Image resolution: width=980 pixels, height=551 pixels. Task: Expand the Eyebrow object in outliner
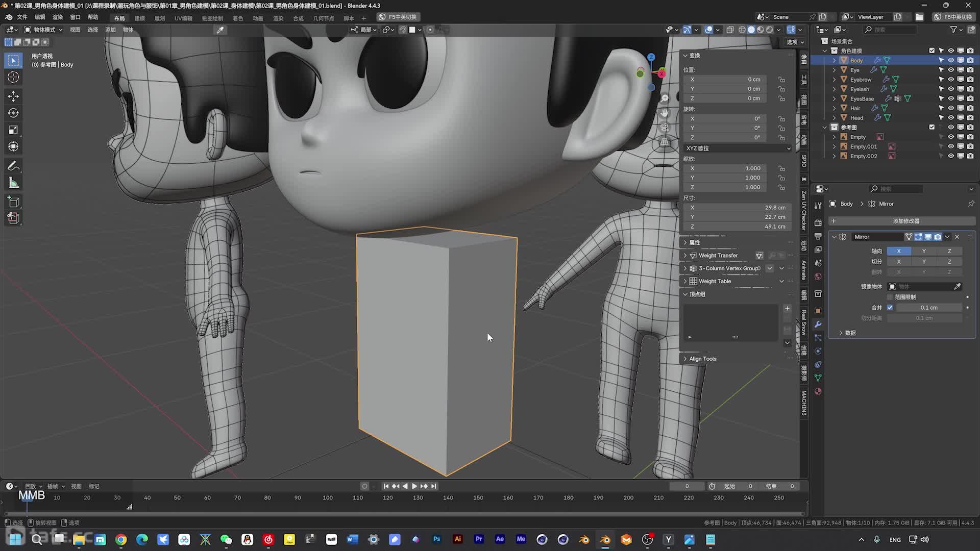tap(835, 80)
